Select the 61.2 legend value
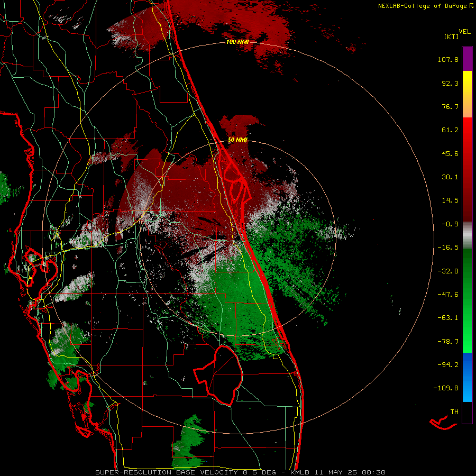The image size is (476, 476). click(450, 130)
